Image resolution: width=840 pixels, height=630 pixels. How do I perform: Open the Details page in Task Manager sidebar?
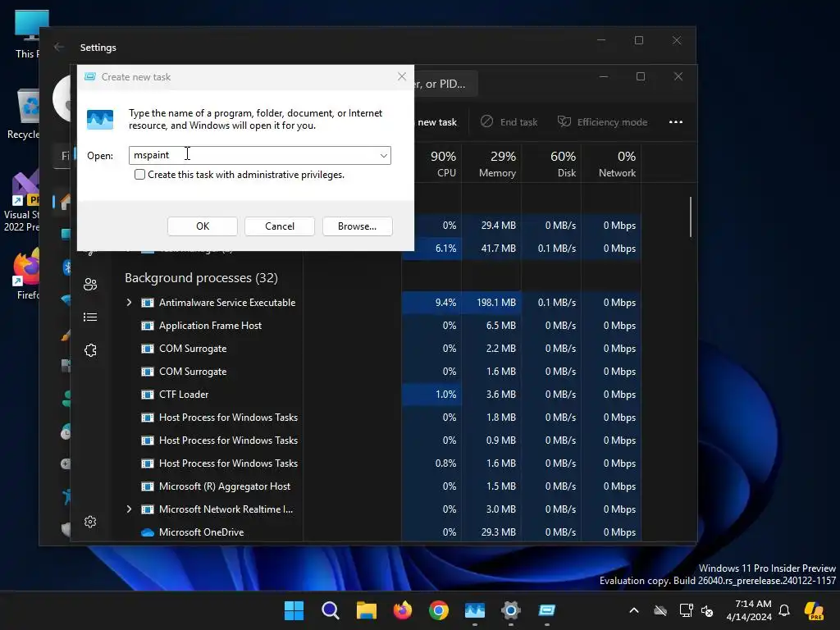[90, 317]
